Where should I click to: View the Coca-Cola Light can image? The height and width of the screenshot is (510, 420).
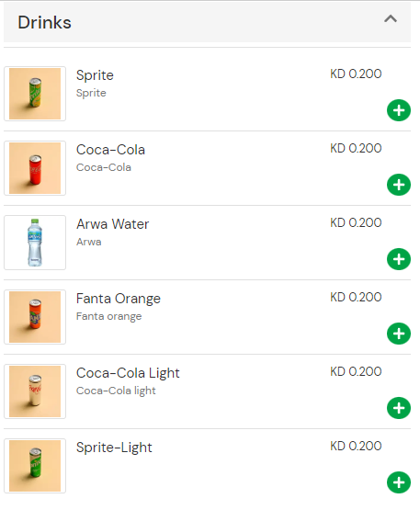[35, 391]
